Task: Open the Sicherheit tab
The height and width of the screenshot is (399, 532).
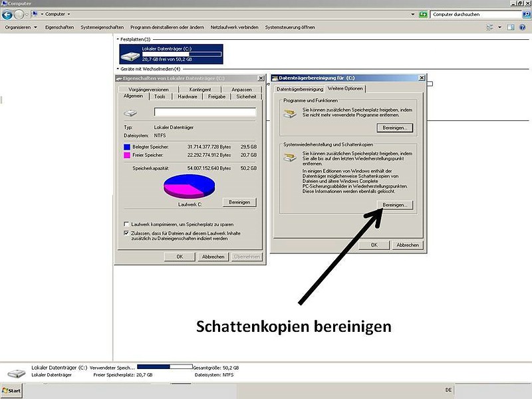Action: [246, 96]
